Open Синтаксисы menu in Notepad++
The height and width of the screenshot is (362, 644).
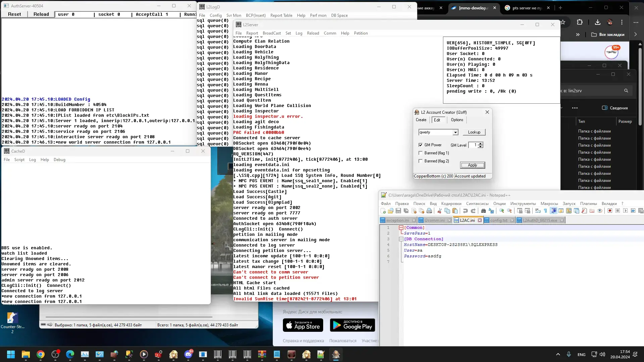click(x=477, y=204)
